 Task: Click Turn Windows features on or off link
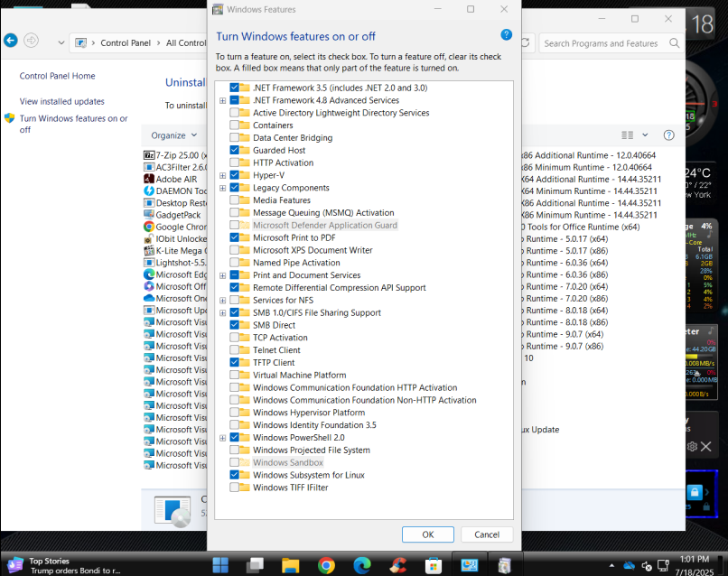point(73,124)
